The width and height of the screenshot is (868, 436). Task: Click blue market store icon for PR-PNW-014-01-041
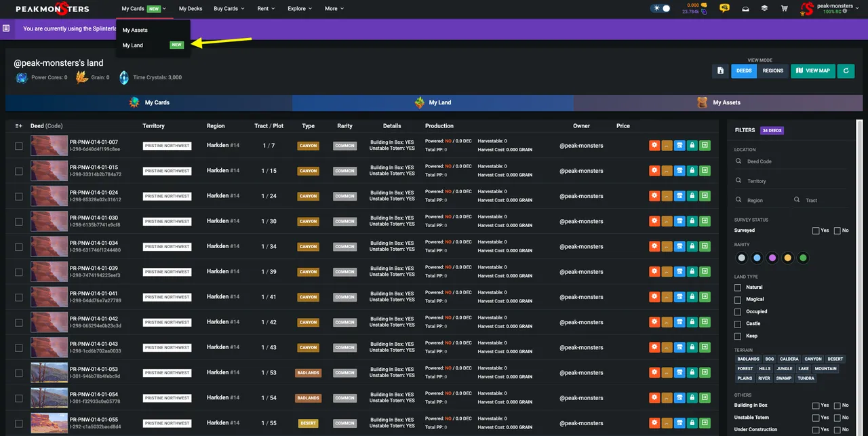[679, 297]
